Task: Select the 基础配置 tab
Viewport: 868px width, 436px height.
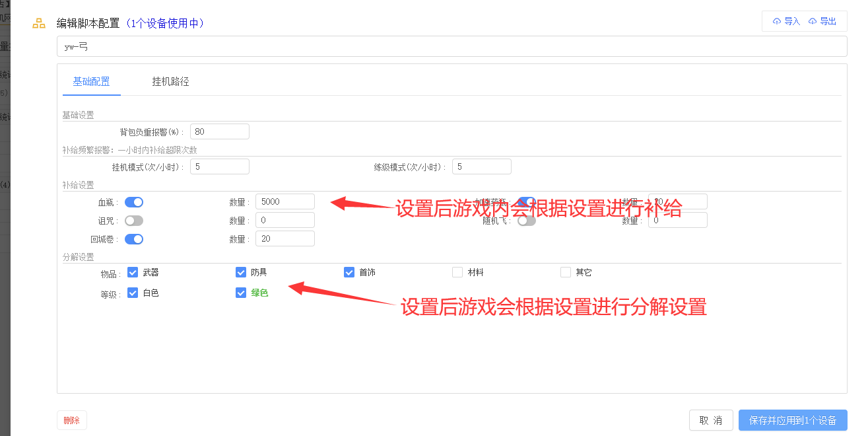Action: 91,82
